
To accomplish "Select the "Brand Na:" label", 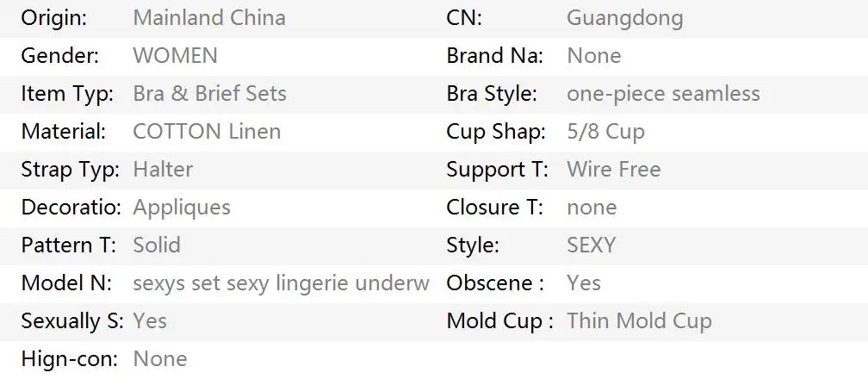I will (x=494, y=56).
